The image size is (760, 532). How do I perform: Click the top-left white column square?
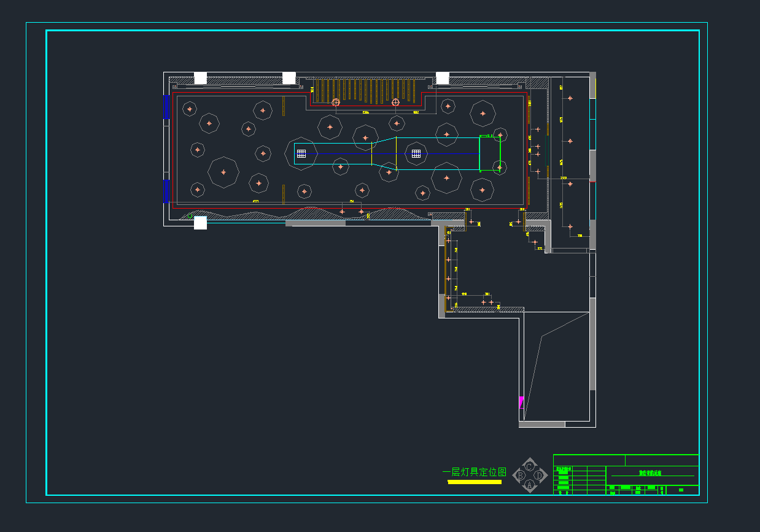tap(200, 78)
